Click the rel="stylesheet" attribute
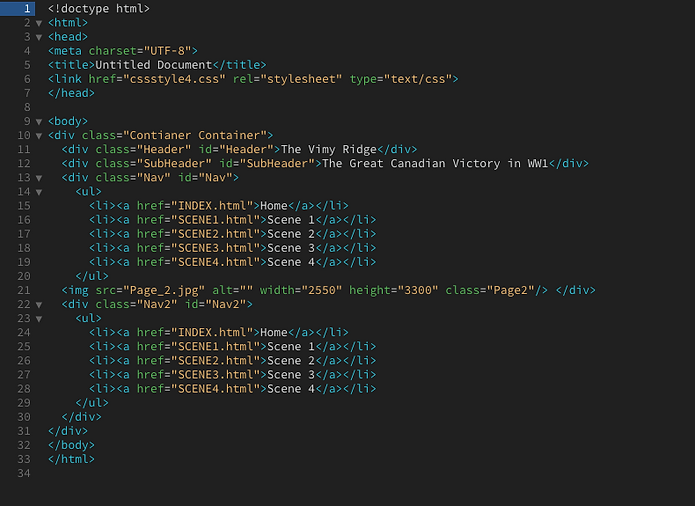 pos(288,79)
